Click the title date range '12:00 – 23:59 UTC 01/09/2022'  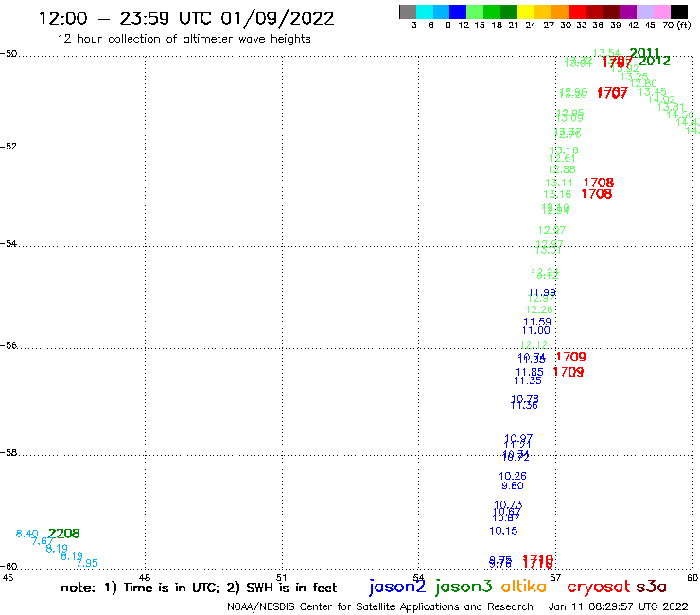click(186, 19)
